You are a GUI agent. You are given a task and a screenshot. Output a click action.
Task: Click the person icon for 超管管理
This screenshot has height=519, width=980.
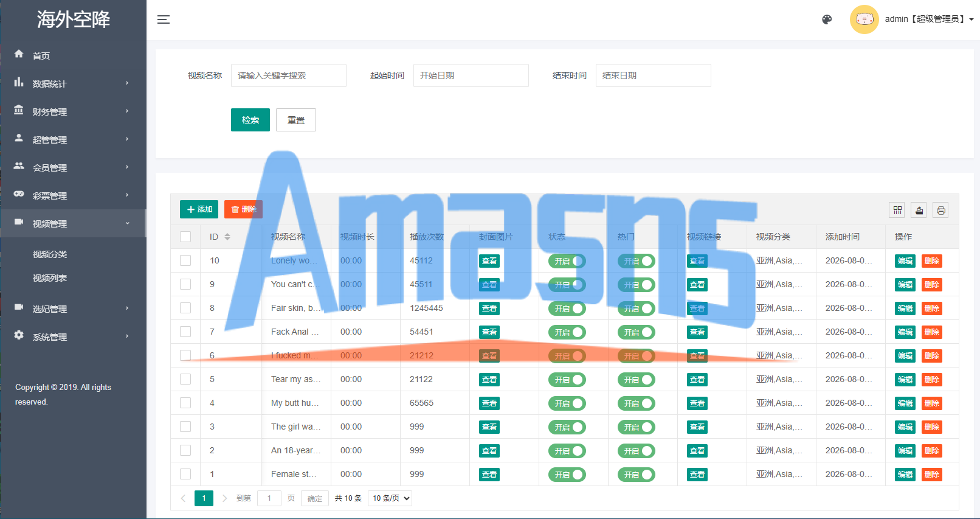(x=19, y=138)
